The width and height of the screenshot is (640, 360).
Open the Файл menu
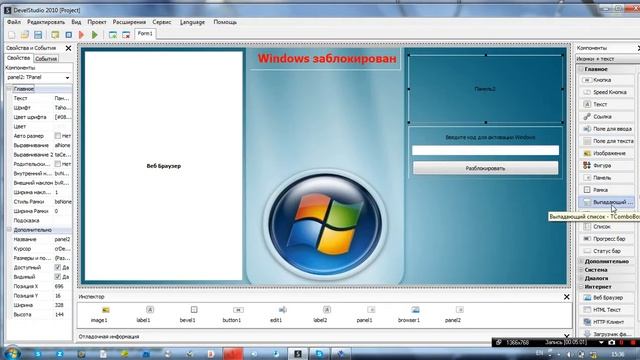13,22
